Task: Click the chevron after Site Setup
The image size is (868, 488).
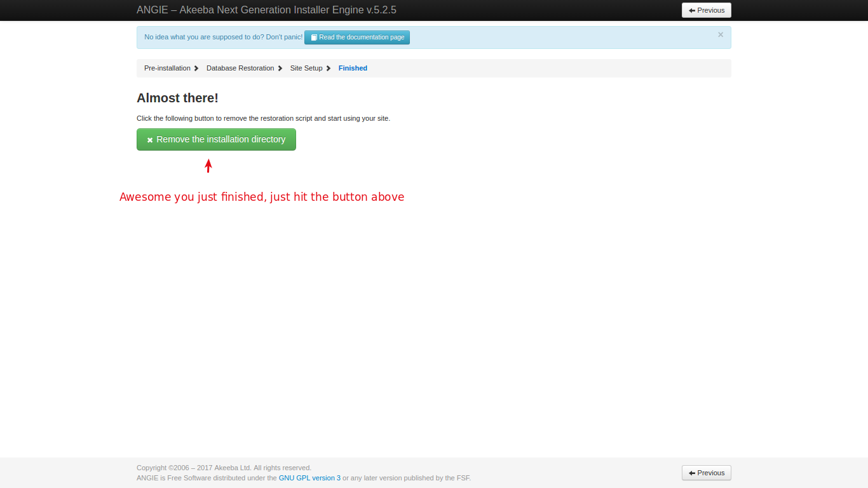Action: coord(329,68)
